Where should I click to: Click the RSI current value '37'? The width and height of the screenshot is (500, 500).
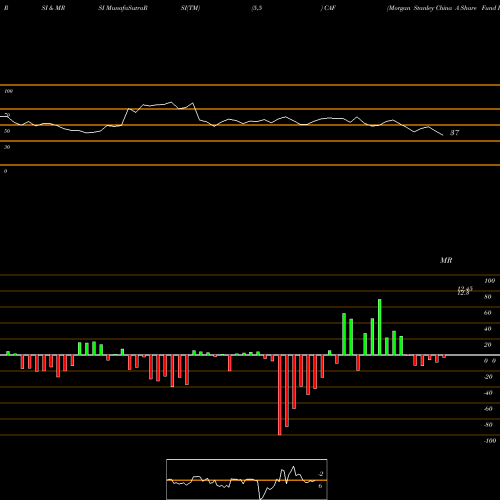[455, 133]
